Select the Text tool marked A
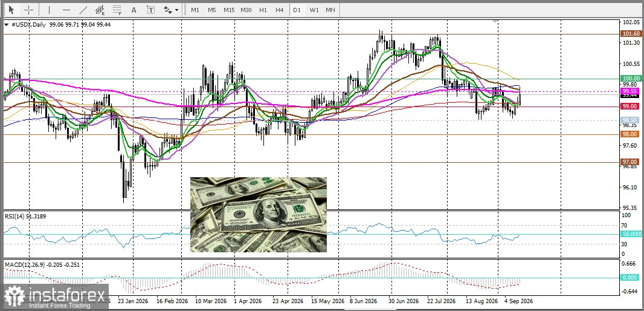 tap(134, 10)
